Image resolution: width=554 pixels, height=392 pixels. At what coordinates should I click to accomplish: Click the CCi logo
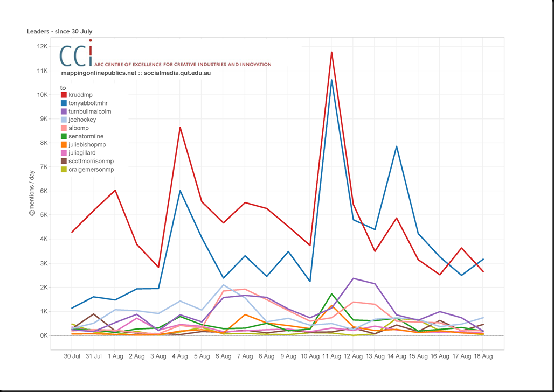(x=77, y=53)
